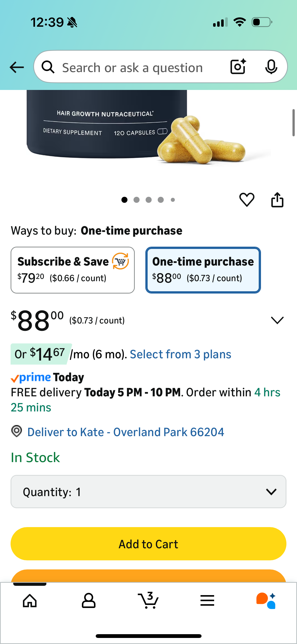Tap the back arrow icon

coord(17,67)
